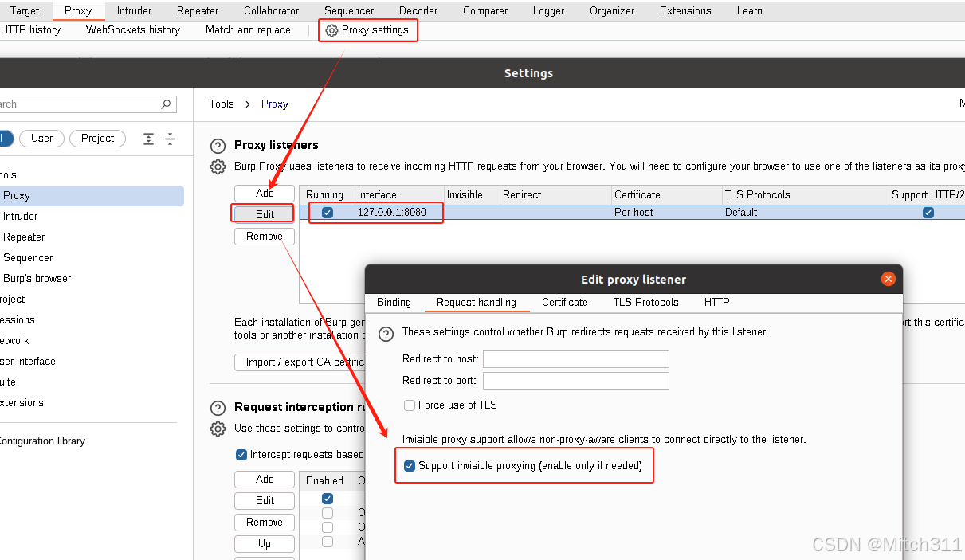Toggle Intercept requests based on rules checkbox

coord(241,455)
